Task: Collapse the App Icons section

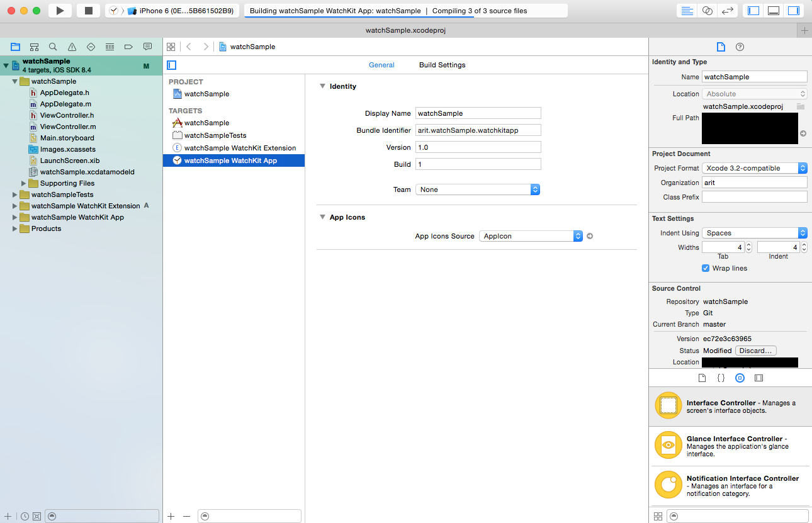Action: coord(322,217)
